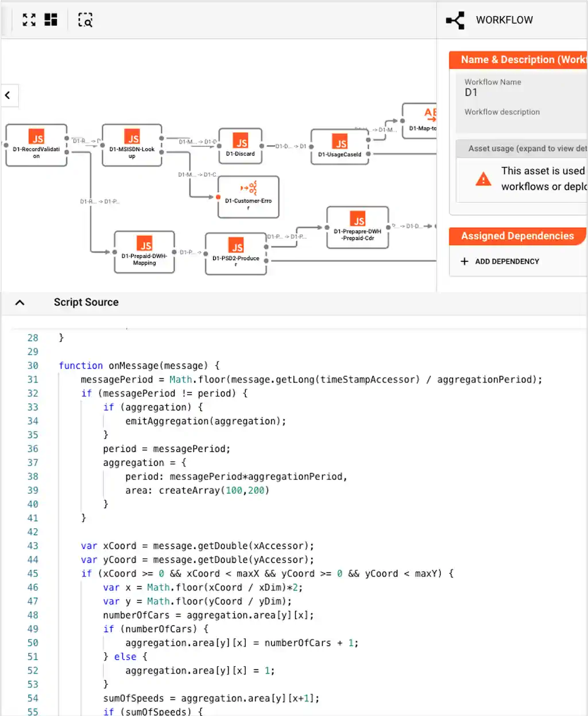The image size is (588, 716).
Task: Open the D1-UsageCaseId node
Action: click(339, 145)
